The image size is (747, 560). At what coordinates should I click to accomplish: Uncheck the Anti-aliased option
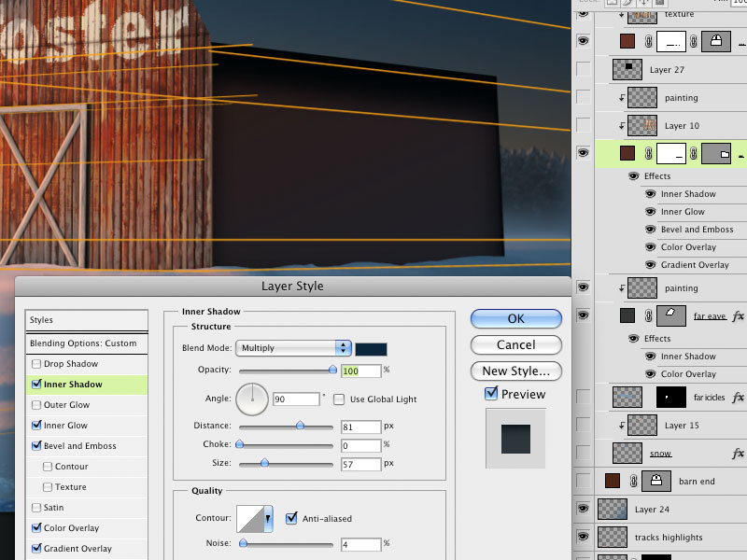point(291,518)
